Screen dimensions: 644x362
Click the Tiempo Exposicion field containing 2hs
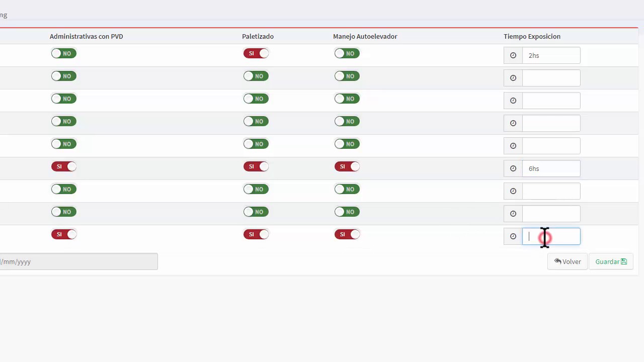551,55
